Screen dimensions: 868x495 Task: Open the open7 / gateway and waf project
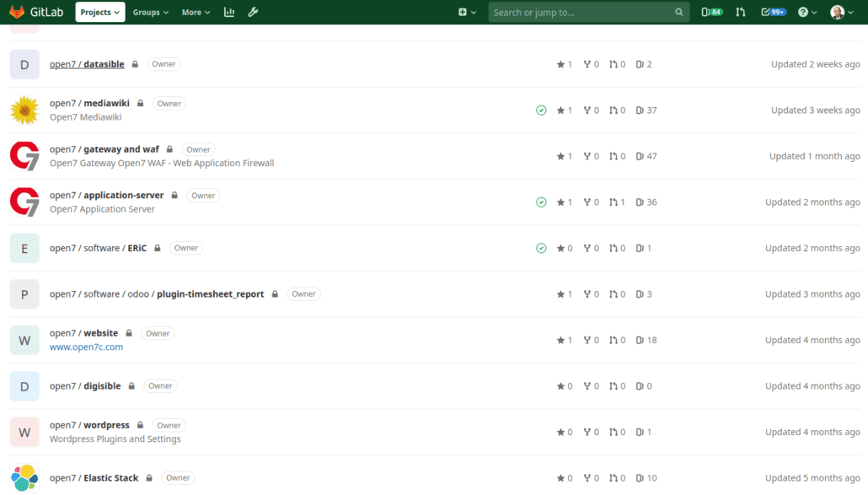(x=104, y=149)
